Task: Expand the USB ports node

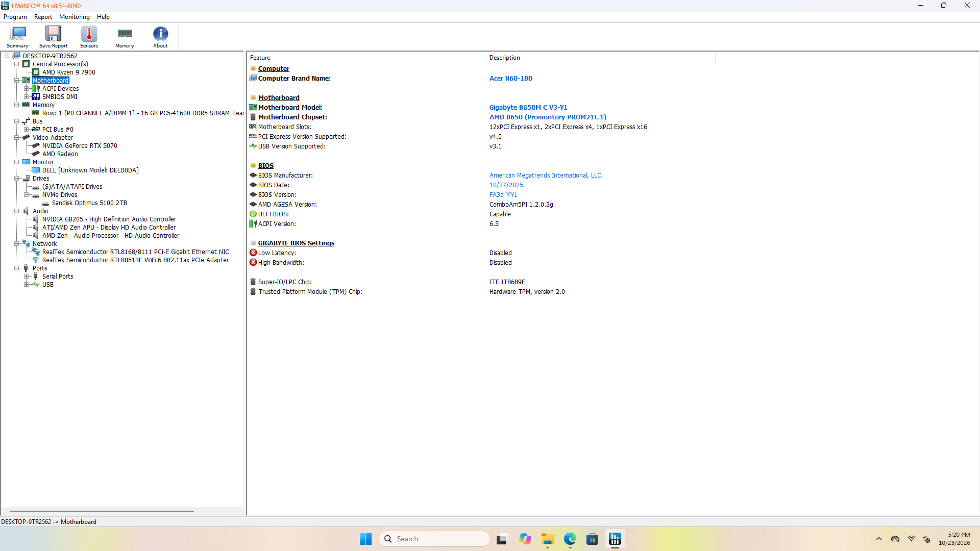Action: pyautogui.click(x=26, y=285)
